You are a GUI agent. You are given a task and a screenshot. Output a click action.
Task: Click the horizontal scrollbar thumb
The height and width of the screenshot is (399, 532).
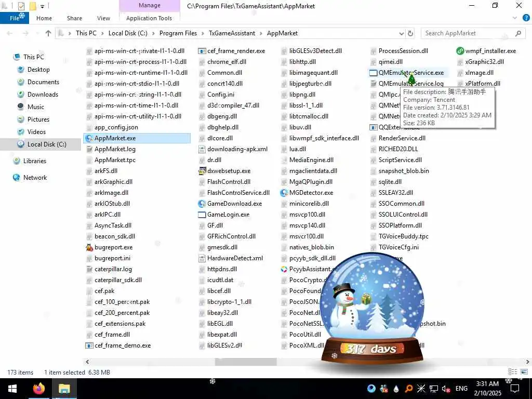tap(246, 362)
